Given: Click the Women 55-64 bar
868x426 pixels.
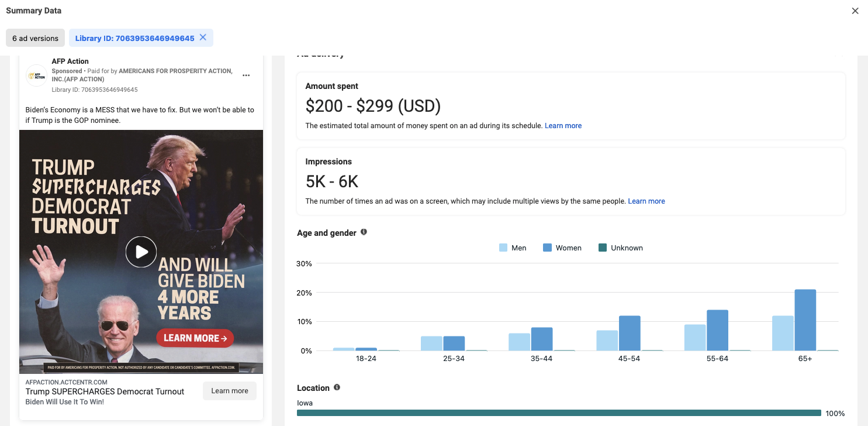Looking at the screenshot, I should (x=717, y=331).
